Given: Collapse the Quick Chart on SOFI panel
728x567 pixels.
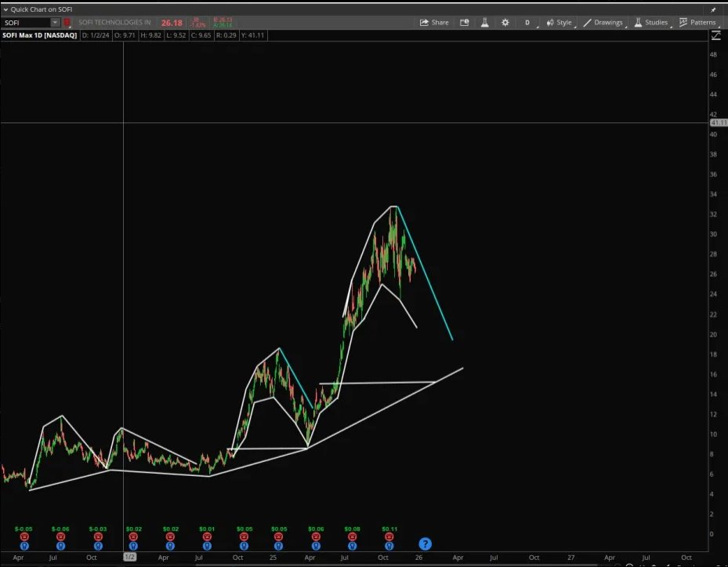Looking at the screenshot, I should pyautogui.click(x=5, y=9).
